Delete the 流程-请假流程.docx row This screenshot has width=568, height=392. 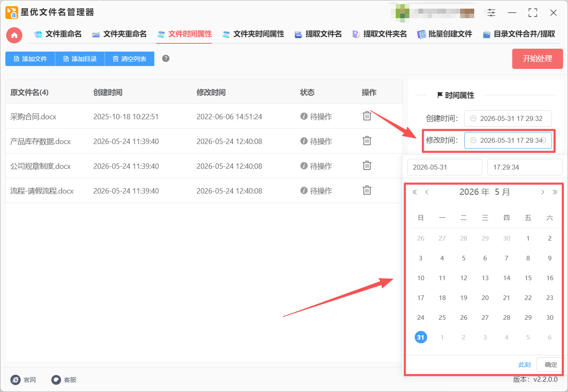pos(367,191)
